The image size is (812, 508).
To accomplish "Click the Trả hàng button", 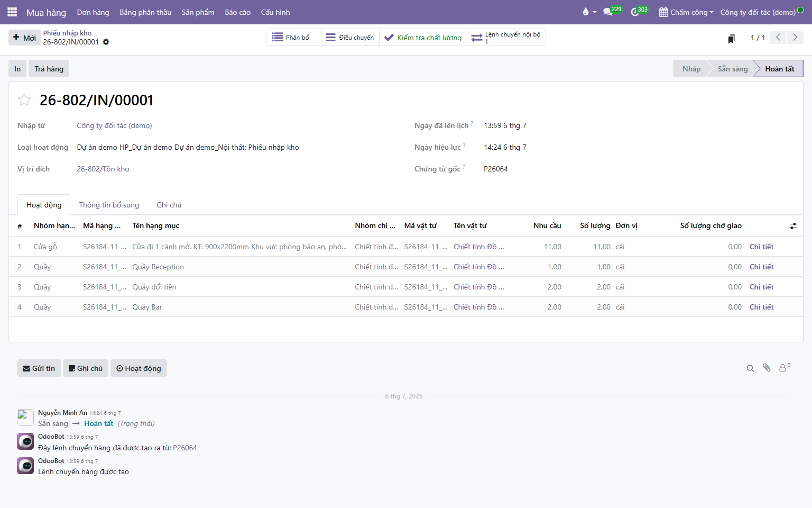I will (x=49, y=69).
